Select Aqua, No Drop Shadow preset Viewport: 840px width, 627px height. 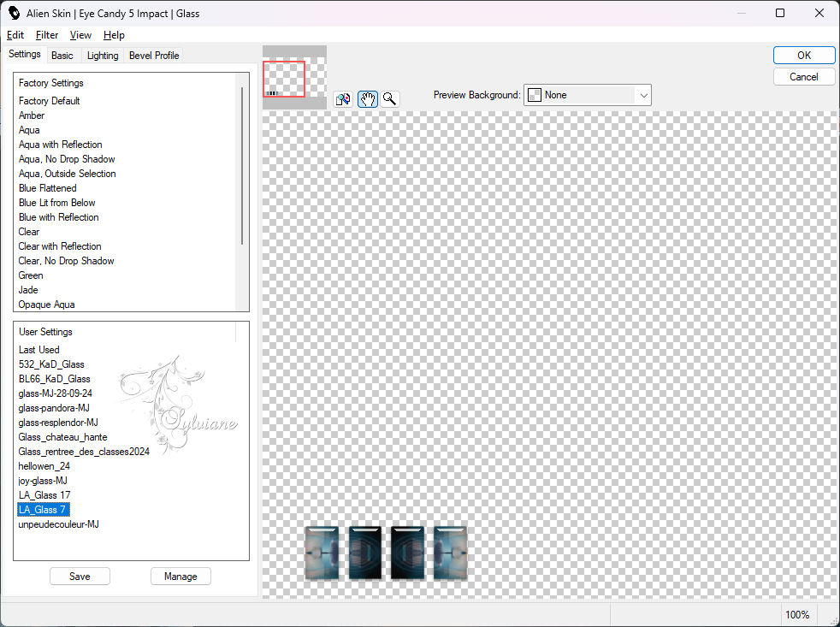coord(67,158)
